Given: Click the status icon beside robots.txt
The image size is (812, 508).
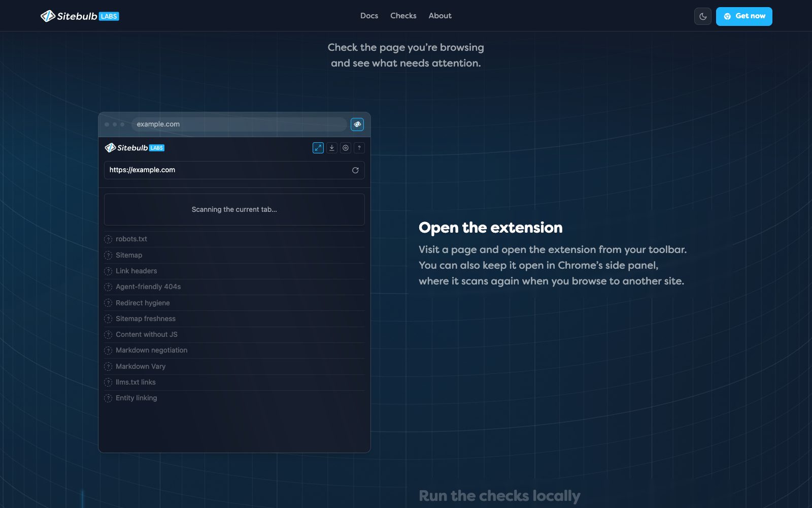Looking at the screenshot, I should point(108,239).
